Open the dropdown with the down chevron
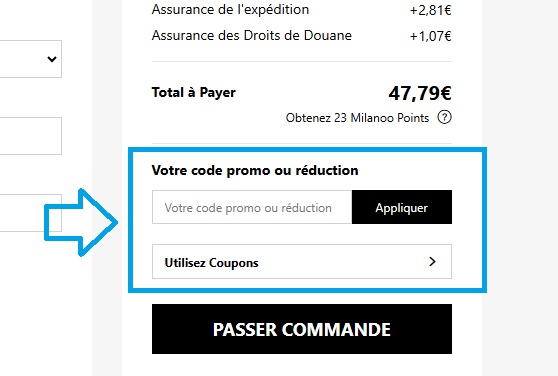Image resolution: width=558 pixels, height=376 pixels. click(52, 59)
